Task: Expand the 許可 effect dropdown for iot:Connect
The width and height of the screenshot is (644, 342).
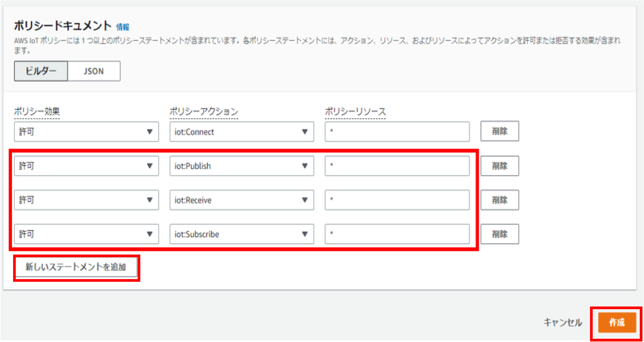Action: 86,132
